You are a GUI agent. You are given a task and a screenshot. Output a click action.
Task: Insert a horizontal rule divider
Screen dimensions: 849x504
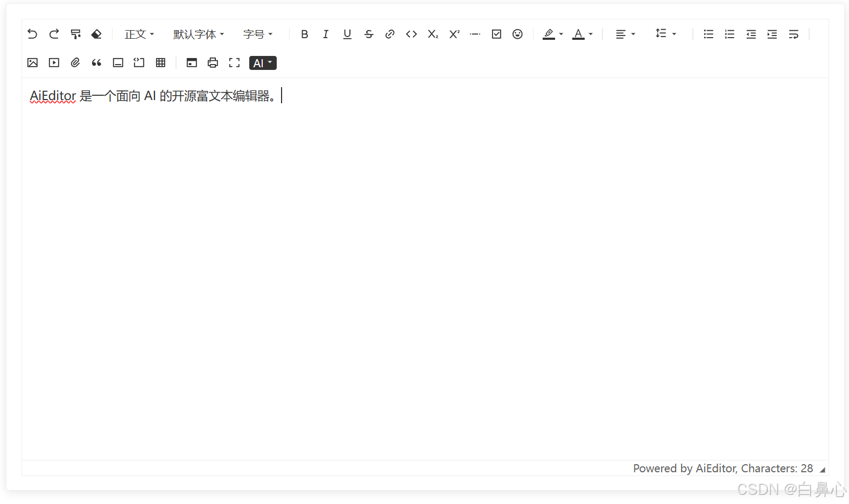point(475,34)
